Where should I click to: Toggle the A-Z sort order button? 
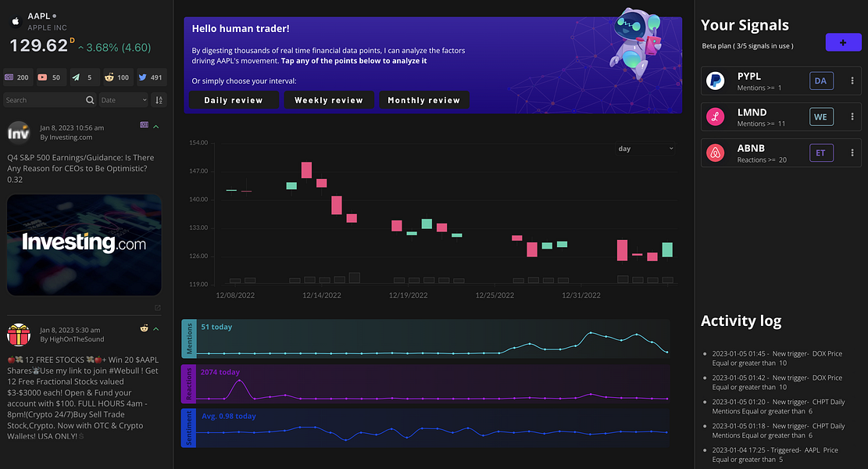(159, 100)
